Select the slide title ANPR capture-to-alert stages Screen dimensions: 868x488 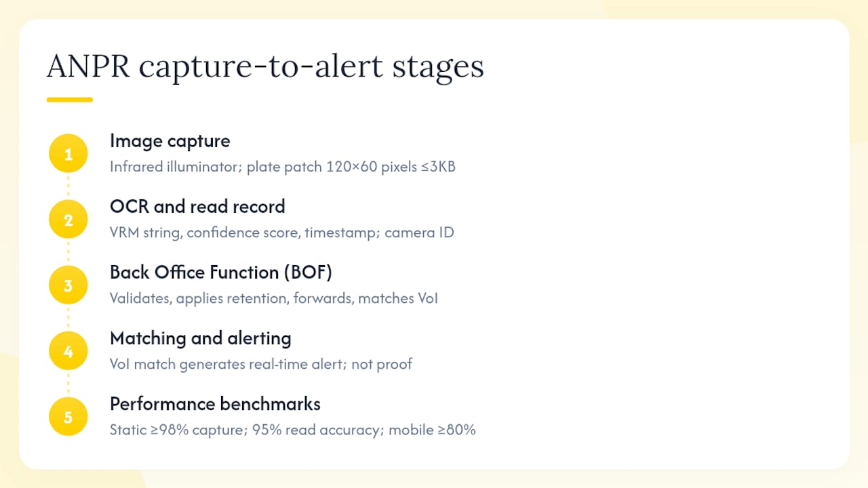[x=265, y=67]
